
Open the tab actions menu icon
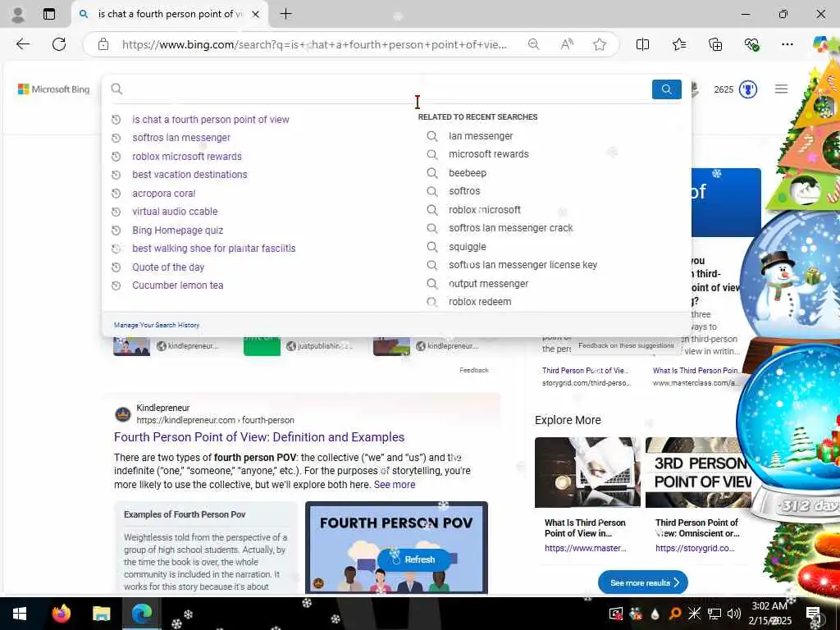pyautogui.click(x=48, y=14)
